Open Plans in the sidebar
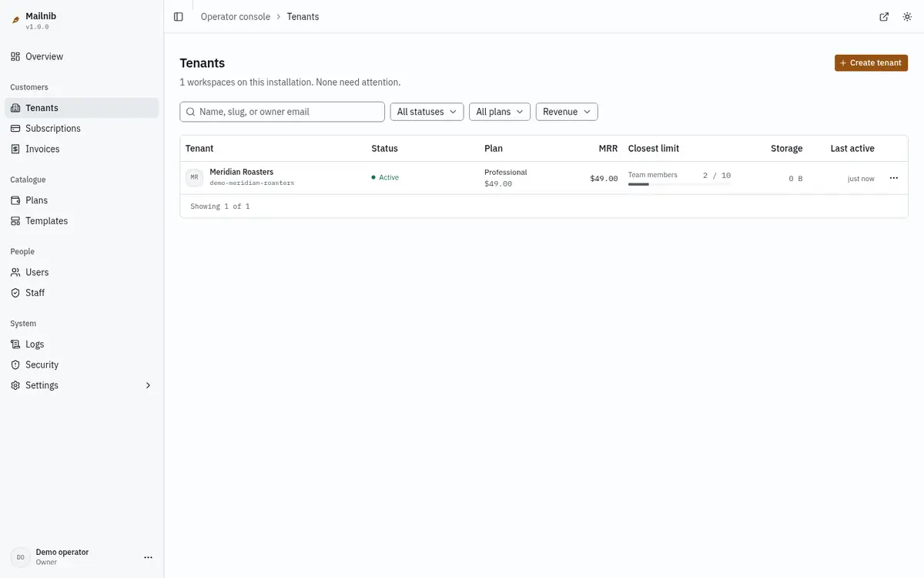Image resolution: width=924 pixels, height=578 pixels. [82, 200]
